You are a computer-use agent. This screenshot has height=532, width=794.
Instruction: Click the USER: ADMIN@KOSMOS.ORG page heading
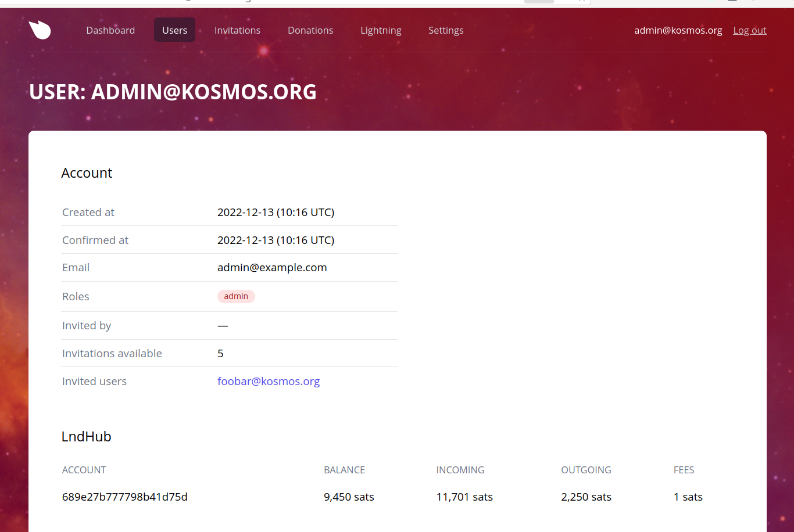pyautogui.click(x=173, y=92)
